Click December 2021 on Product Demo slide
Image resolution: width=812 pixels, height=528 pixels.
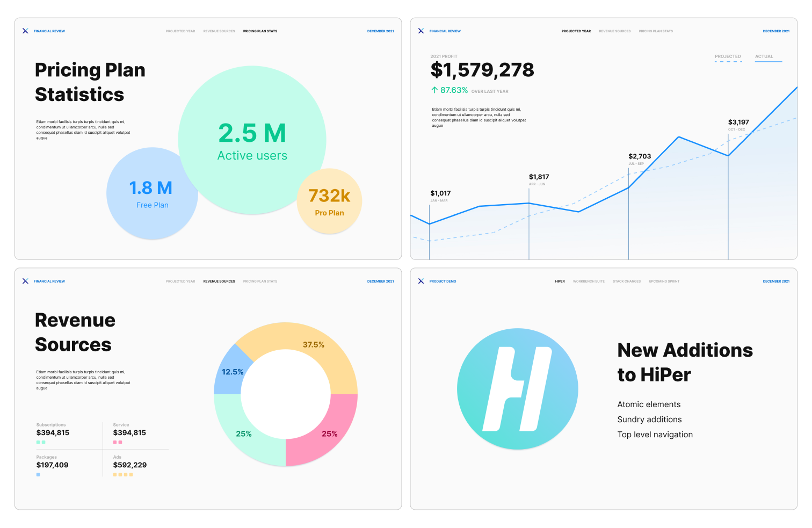coord(777,281)
